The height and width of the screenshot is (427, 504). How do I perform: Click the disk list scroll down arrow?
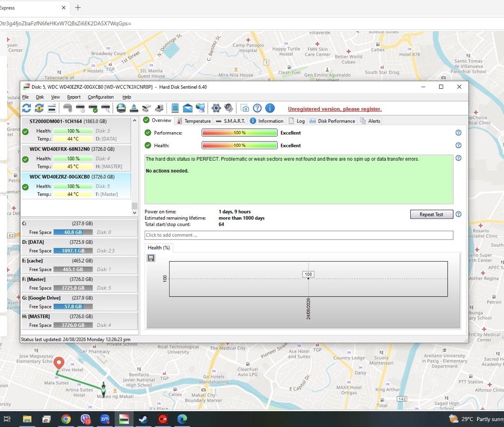135,213
